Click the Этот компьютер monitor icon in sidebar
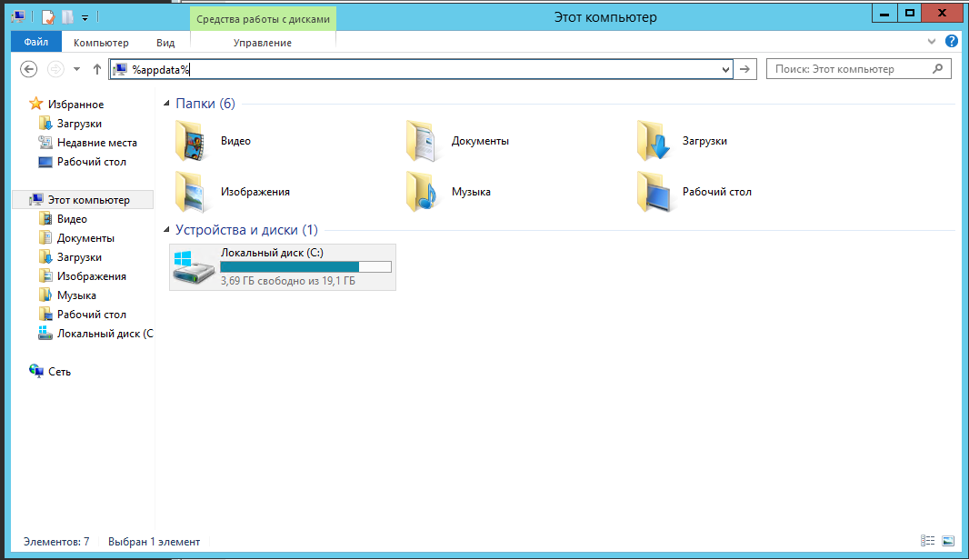The height and width of the screenshot is (560, 969). (35, 200)
